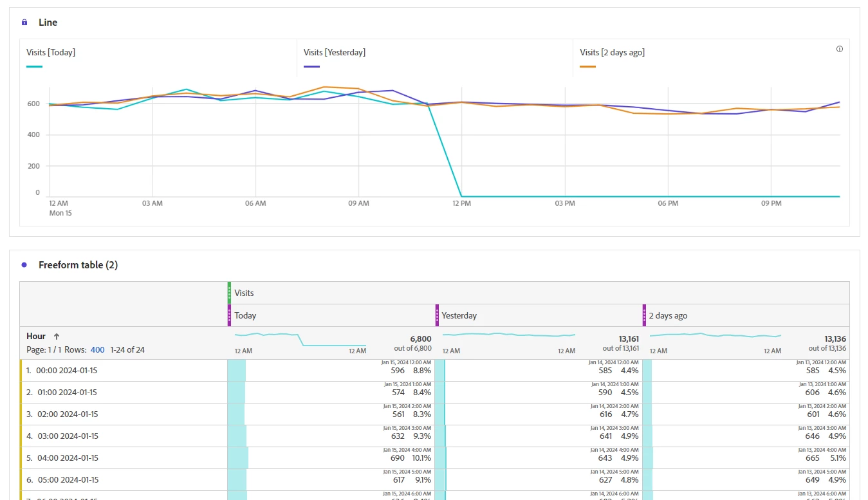868x500 pixels.
Task: Click Today cell 690 10.1%
Action: [331, 458]
